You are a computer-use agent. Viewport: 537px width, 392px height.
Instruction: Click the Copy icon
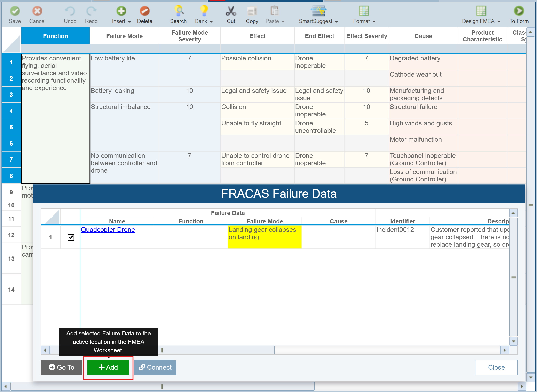(x=252, y=11)
